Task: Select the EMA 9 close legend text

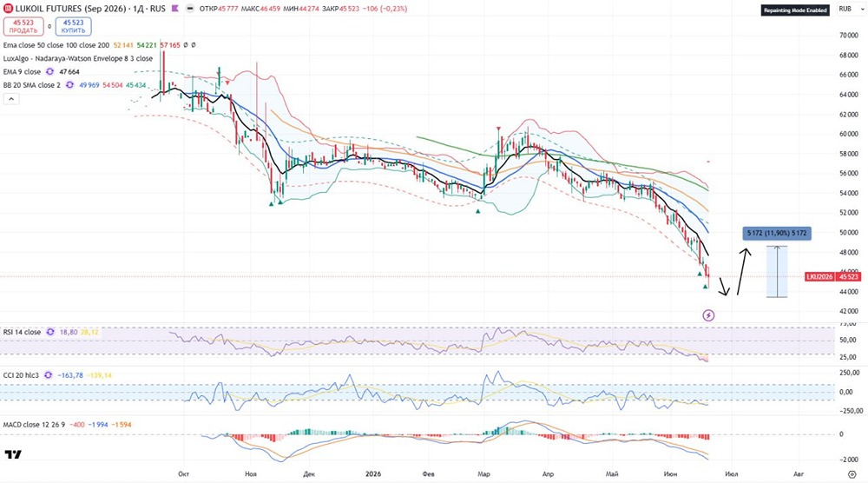Action: coord(22,72)
